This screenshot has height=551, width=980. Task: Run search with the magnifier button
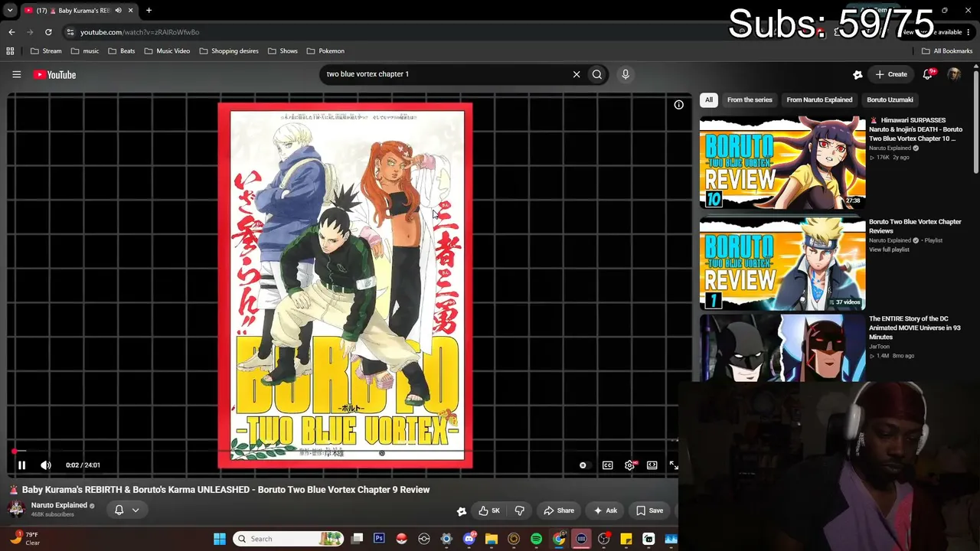[x=597, y=74]
